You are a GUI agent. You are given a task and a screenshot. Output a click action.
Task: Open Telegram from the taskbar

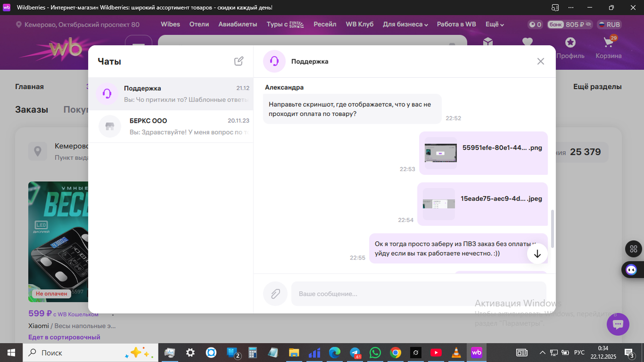click(355, 352)
